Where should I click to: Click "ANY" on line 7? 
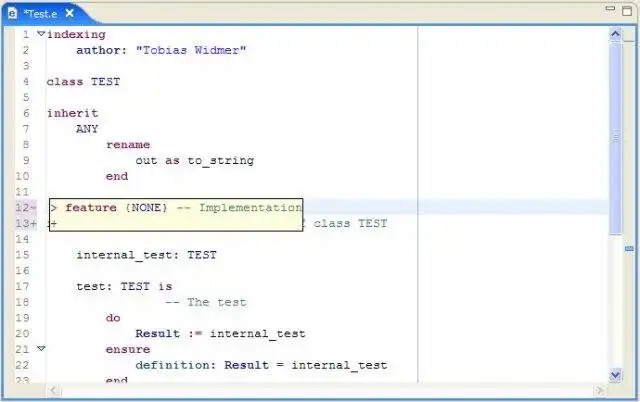click(87, 129)
